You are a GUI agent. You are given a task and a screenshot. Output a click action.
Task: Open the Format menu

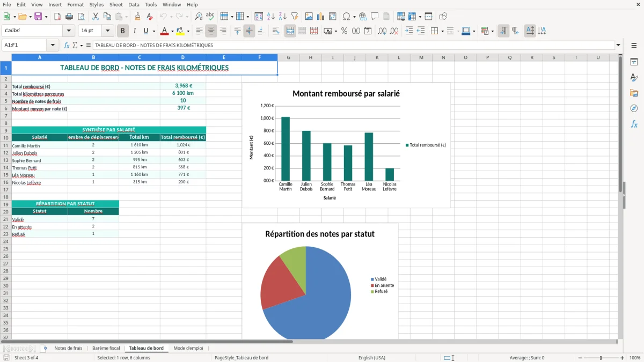[76, 4]
